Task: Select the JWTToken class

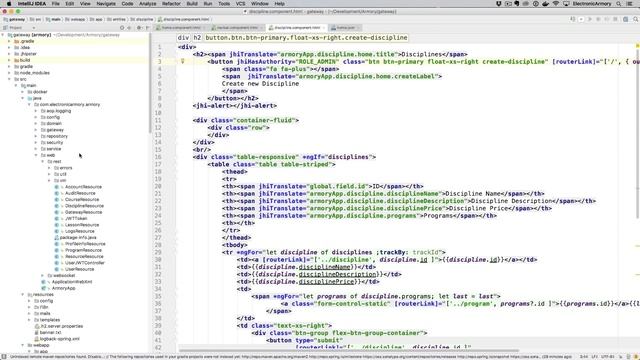Action: pos(76,218)
